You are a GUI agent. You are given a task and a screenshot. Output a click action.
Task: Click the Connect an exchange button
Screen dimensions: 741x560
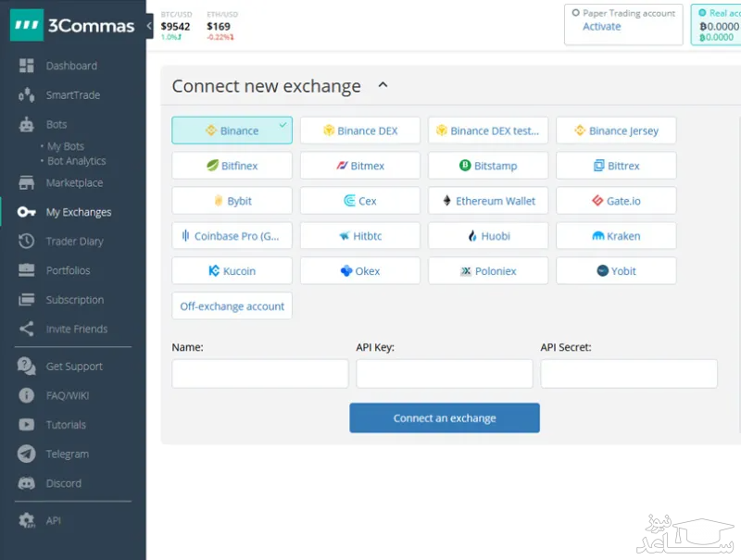(x=444, y=417)
